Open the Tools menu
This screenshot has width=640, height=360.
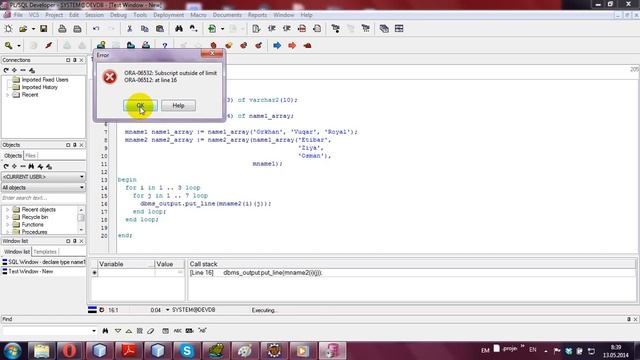[x=140, y=15]
